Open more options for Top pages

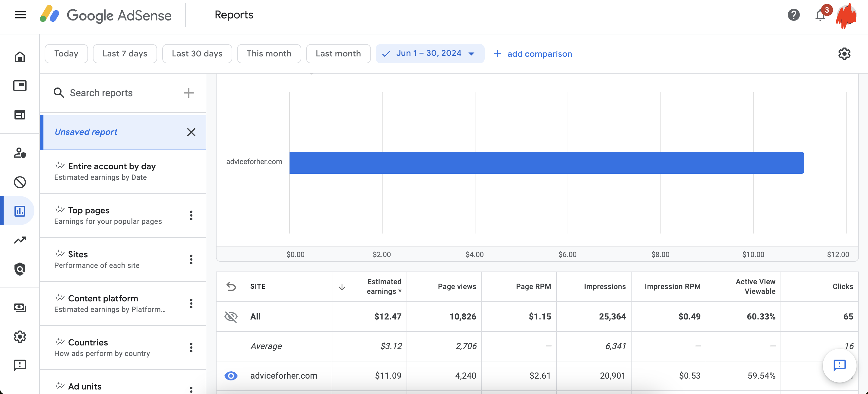tap(191, 215)
